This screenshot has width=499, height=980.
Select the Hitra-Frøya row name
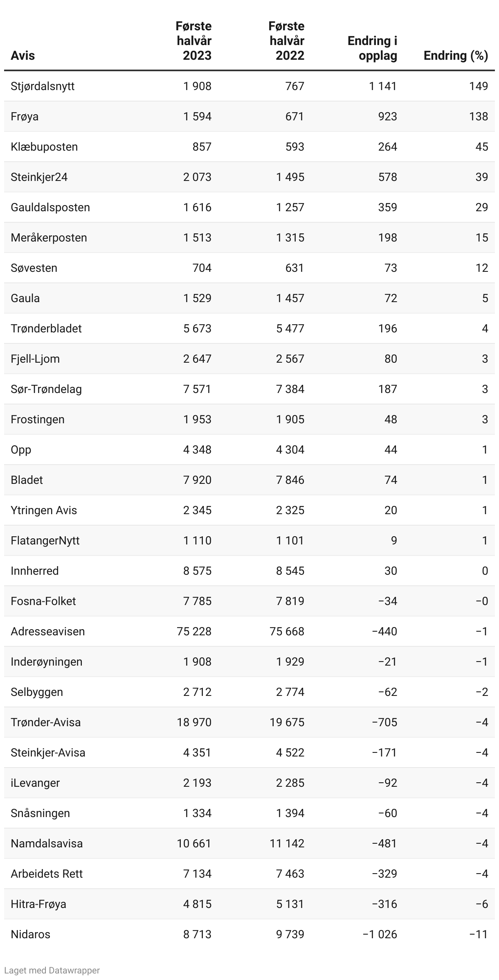(38, 904)
